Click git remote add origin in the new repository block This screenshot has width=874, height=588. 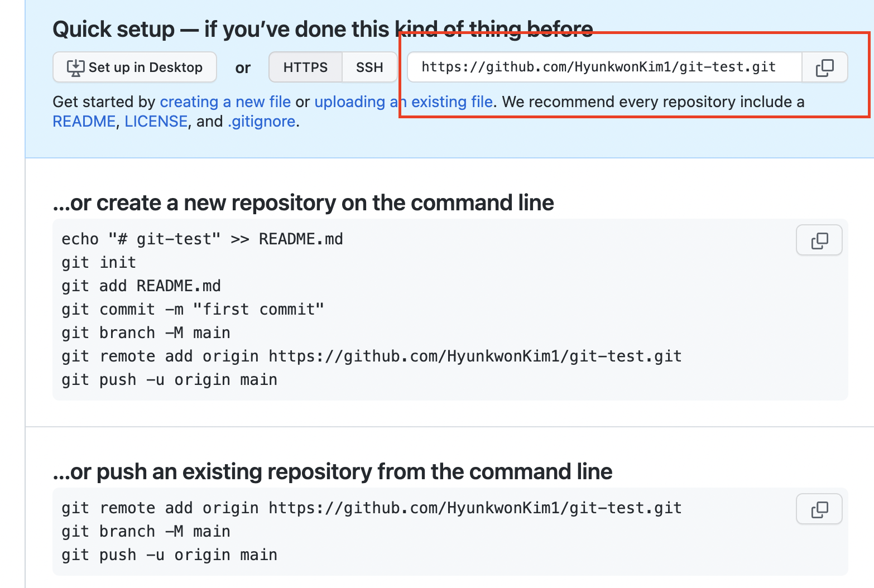point(372,356)
